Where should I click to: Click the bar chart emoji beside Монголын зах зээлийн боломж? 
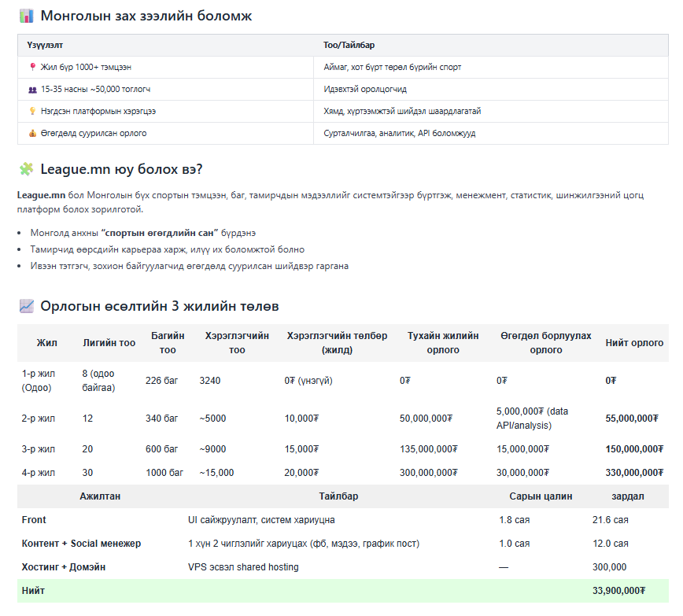coord(26,16)
